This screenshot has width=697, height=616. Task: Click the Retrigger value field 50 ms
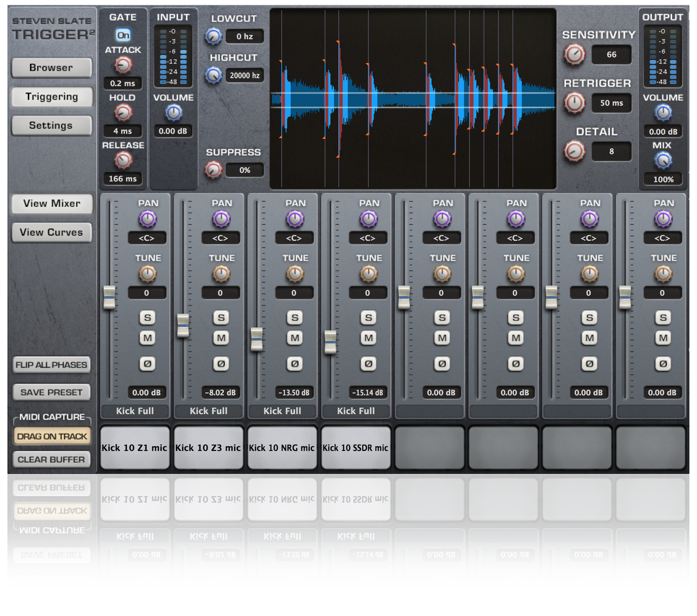pyautogui.click(x=612, y=103)
